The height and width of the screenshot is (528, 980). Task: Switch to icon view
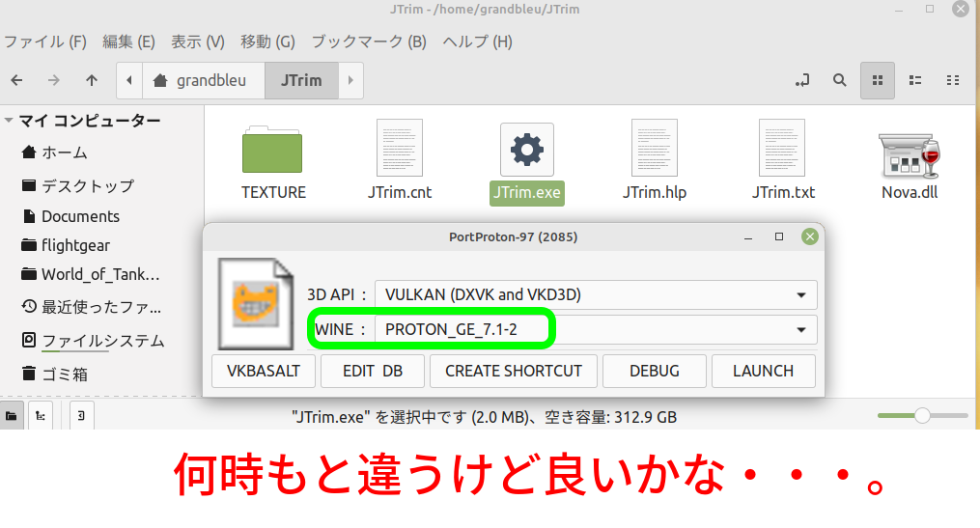(878, 80)
